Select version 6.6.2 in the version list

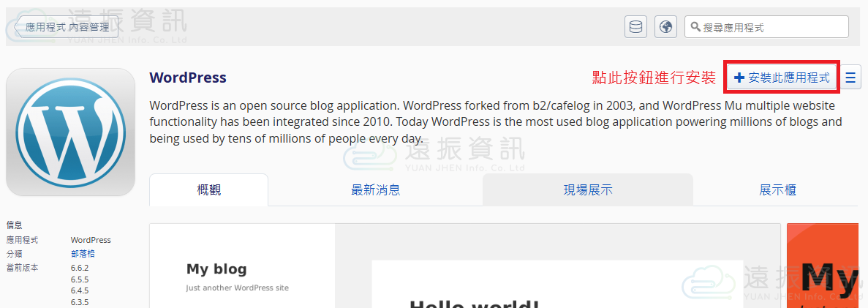click(80, 268)
